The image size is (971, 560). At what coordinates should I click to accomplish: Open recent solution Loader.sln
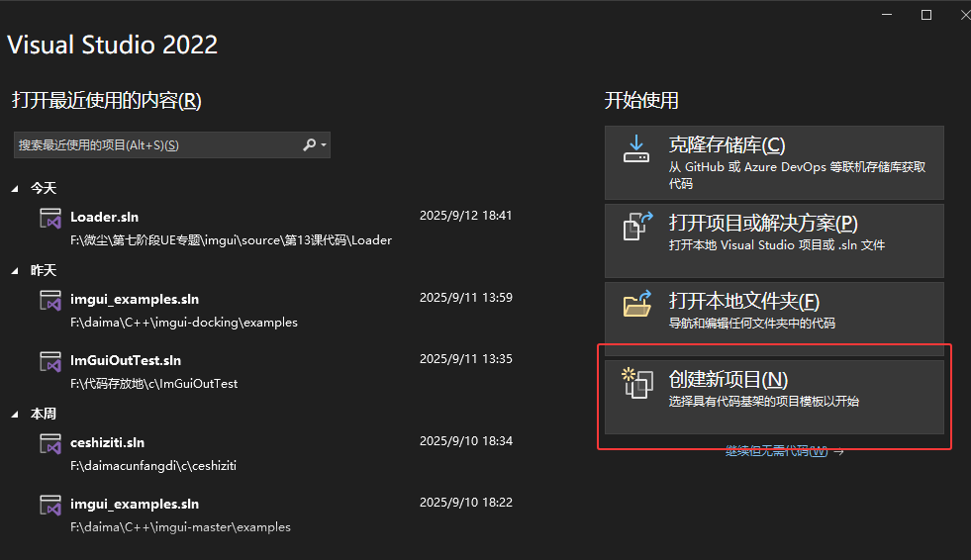coord(104,218)
